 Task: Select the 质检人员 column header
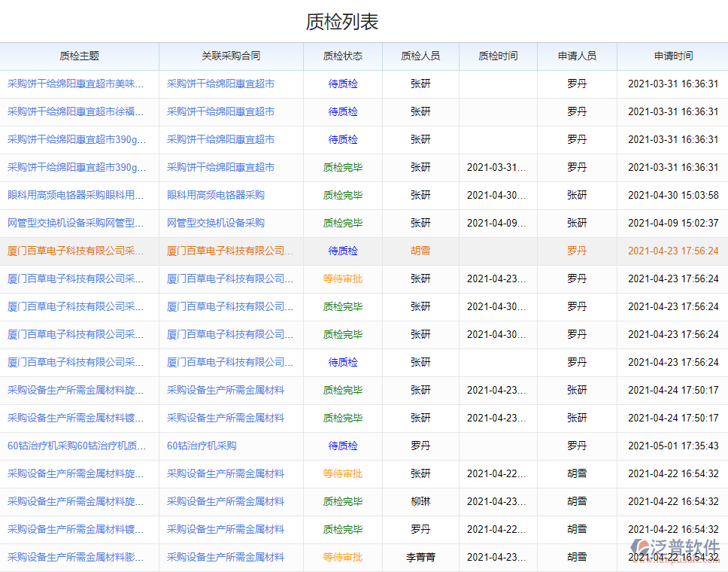pos(420,56)
